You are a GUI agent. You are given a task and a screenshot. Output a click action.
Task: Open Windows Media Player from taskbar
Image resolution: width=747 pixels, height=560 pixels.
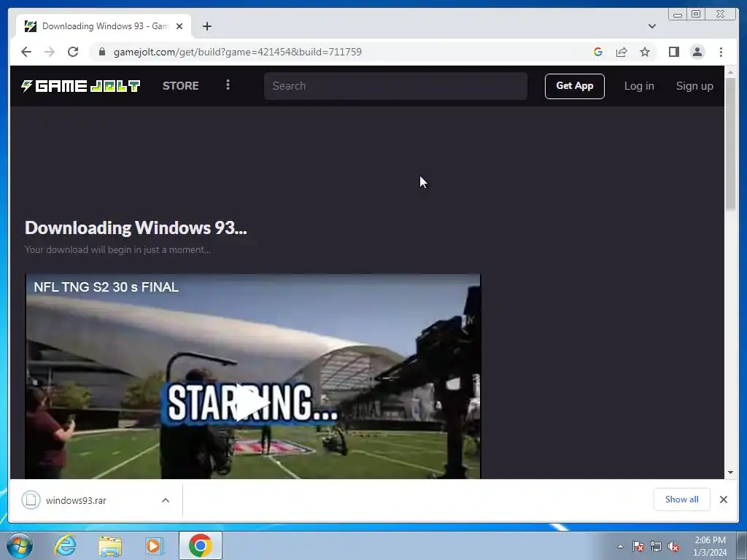(154, 545)
